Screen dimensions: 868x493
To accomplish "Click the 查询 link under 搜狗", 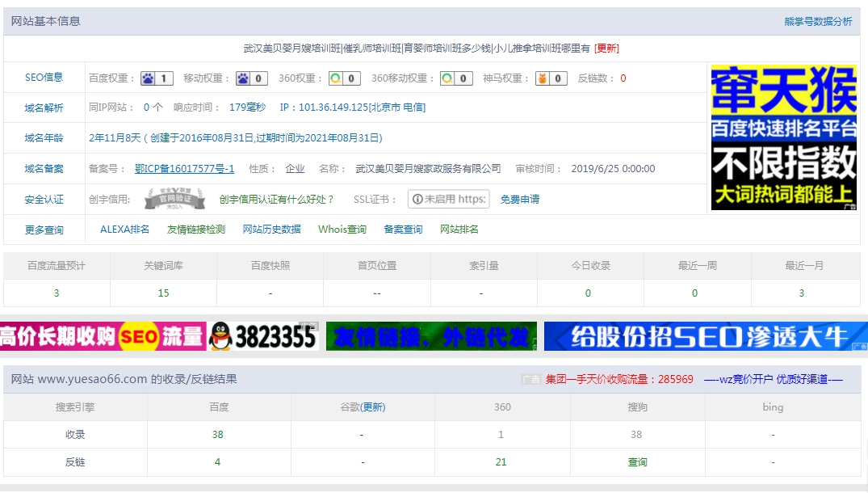I will click(637, 462).
